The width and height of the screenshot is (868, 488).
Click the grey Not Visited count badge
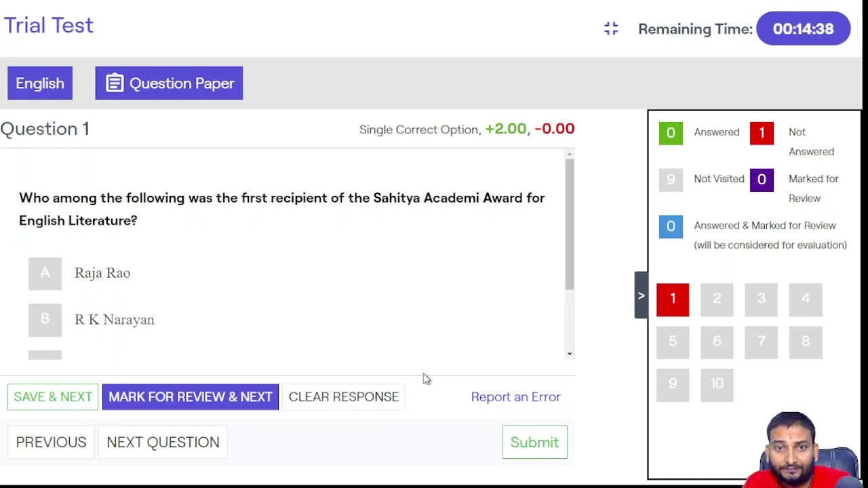click(671, 180)
